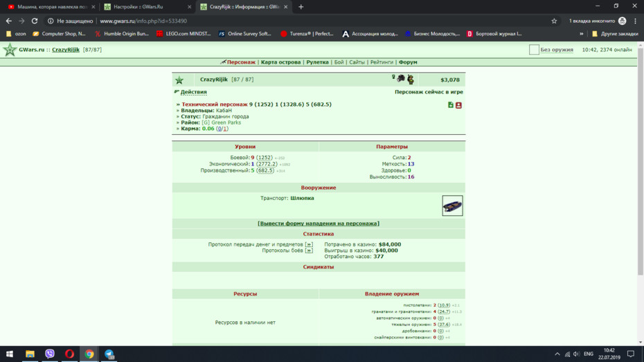This screenshot has width=644, height=362.
Task: Open File Explorer from taskbar
Action: click(x=30, y=354)
